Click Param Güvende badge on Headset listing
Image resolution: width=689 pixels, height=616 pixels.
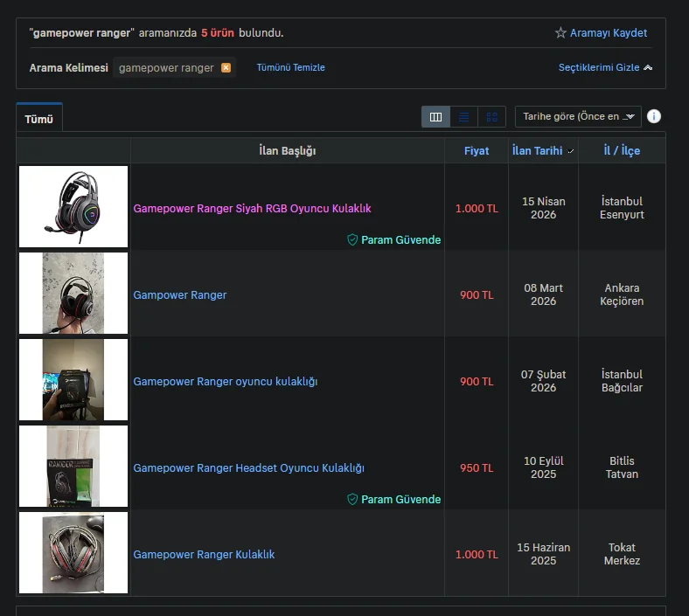point(393,499)
